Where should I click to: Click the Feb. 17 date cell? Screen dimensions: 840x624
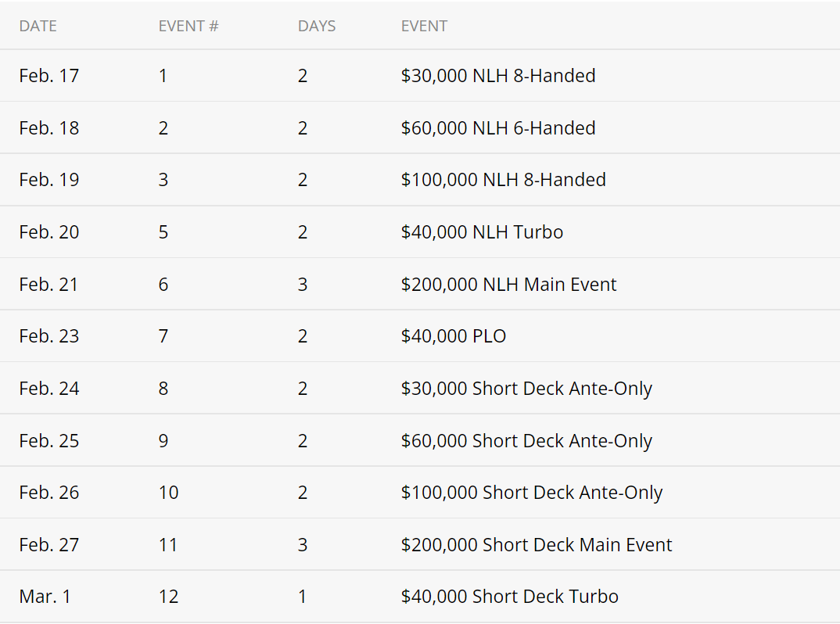tap(49, 76)
